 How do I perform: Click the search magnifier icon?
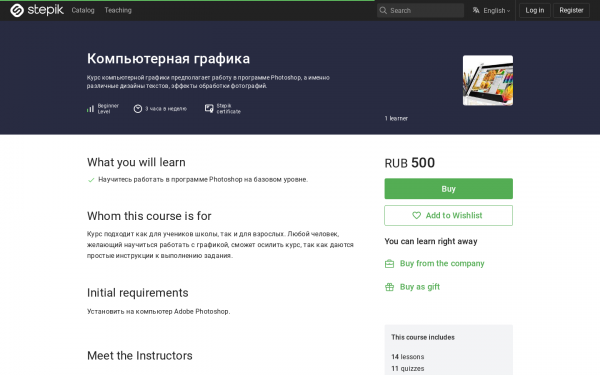pyautogui.click(x=383, y=10)
